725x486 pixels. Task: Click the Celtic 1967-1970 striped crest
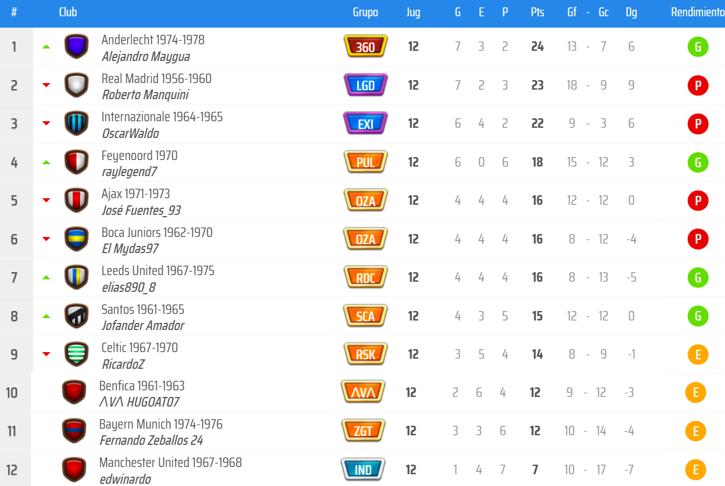pyautogui.click(x=76, y=354)
